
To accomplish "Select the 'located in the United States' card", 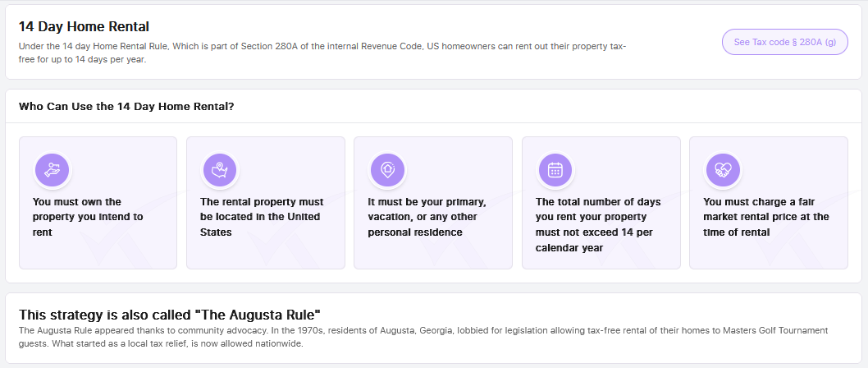I will coord(266,203).
